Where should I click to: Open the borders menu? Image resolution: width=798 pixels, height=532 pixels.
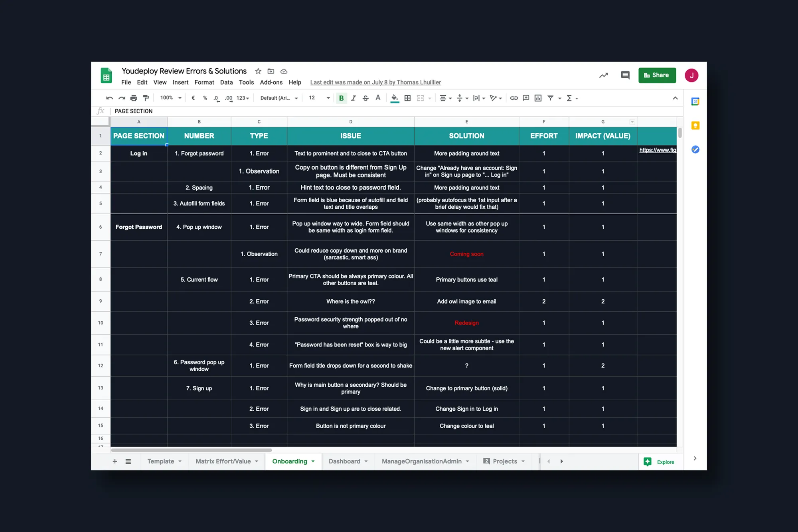point(407,98)
